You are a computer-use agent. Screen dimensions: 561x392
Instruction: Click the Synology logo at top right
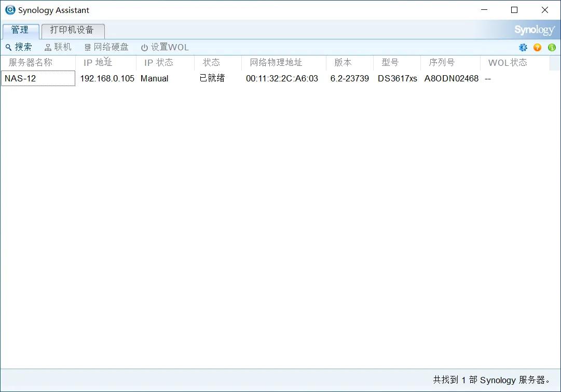534,30
